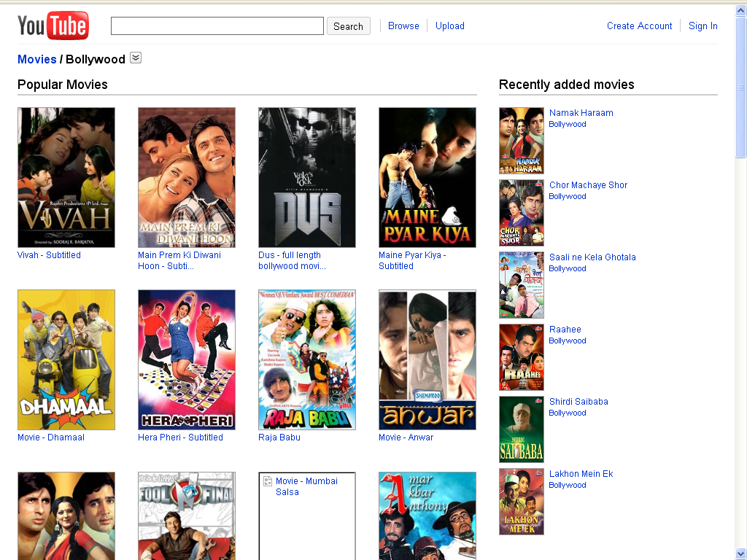Image resolution: width=747 pixels, height=560 pixels.
Task: Open the Chor Machaye Shor thumbnail
Action: (521, 213)
